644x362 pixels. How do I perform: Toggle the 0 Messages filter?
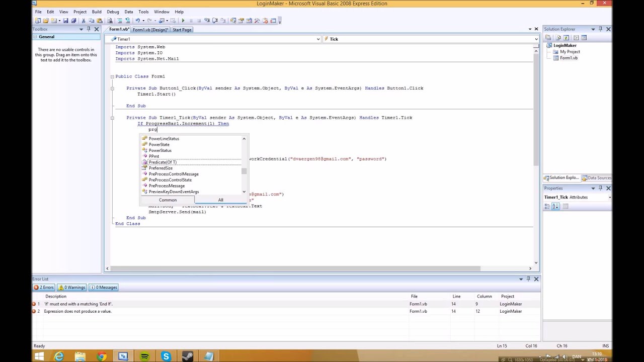pyautogui.click(x=103, y=288)
